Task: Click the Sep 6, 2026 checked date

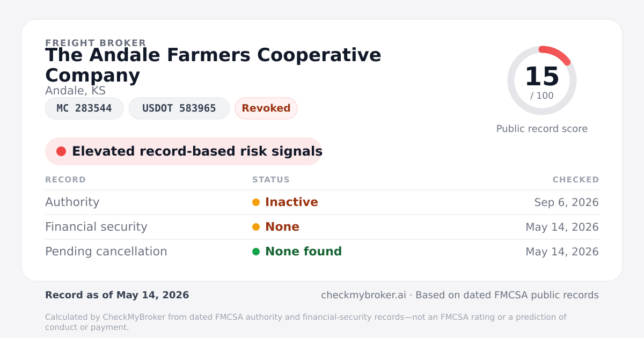Action: 566,202
